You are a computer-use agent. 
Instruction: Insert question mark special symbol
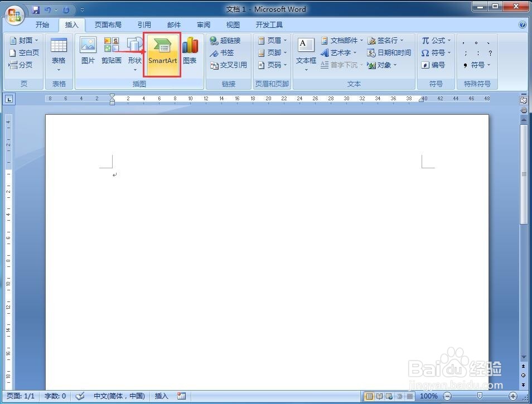point(490,53)
